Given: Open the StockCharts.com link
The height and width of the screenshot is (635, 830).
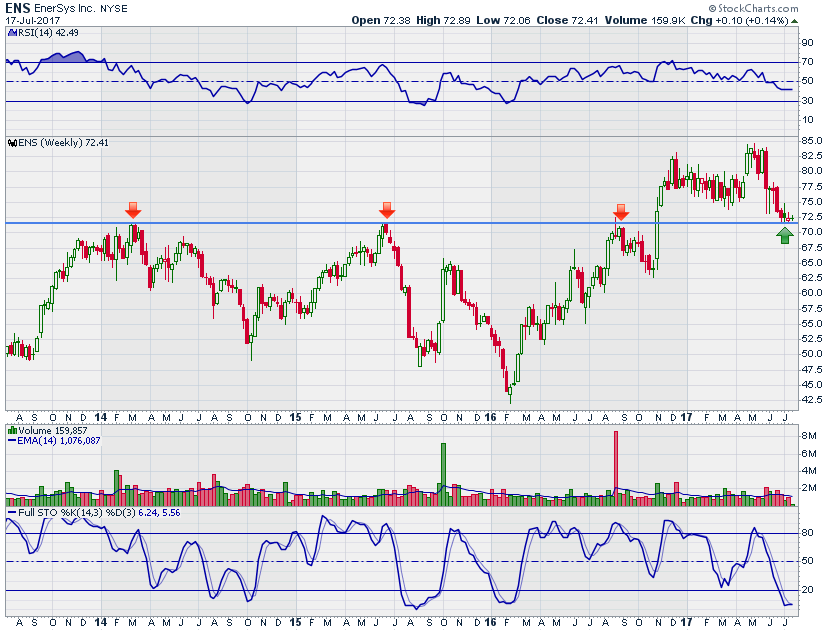Looking at the screenshot, I should (x=757, y=8).
